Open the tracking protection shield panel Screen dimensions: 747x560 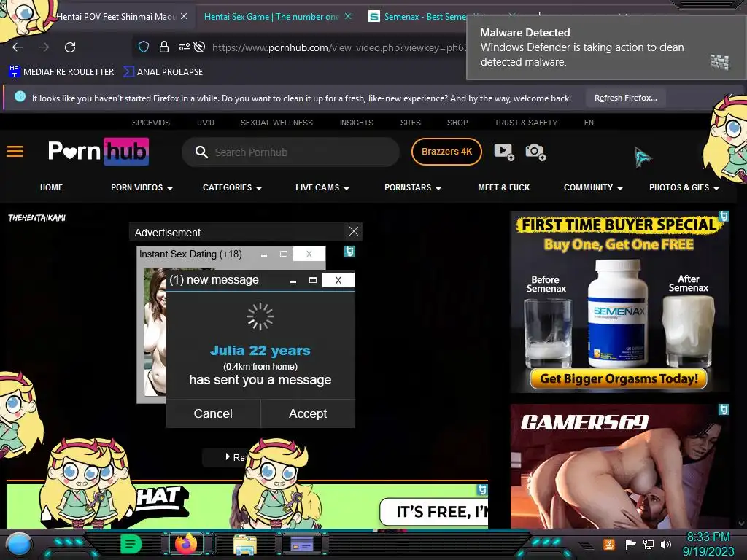(144, 47)
